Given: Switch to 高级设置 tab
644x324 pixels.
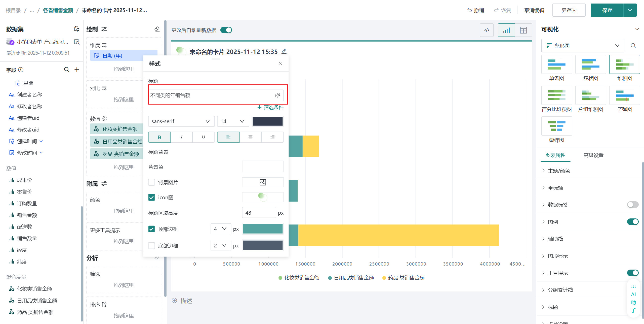Looking at the screenshot, I should click(593, 155).
